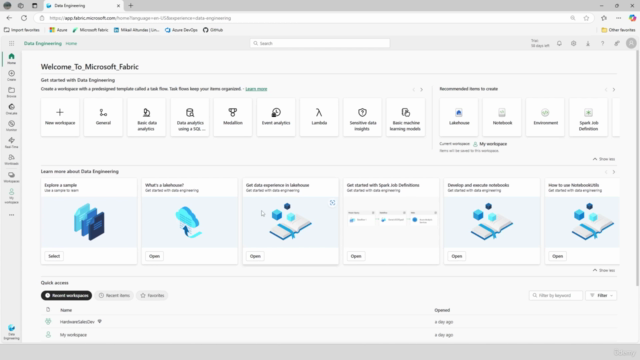
Task: Collapse Learn more section with Show less
Action: 604,270
